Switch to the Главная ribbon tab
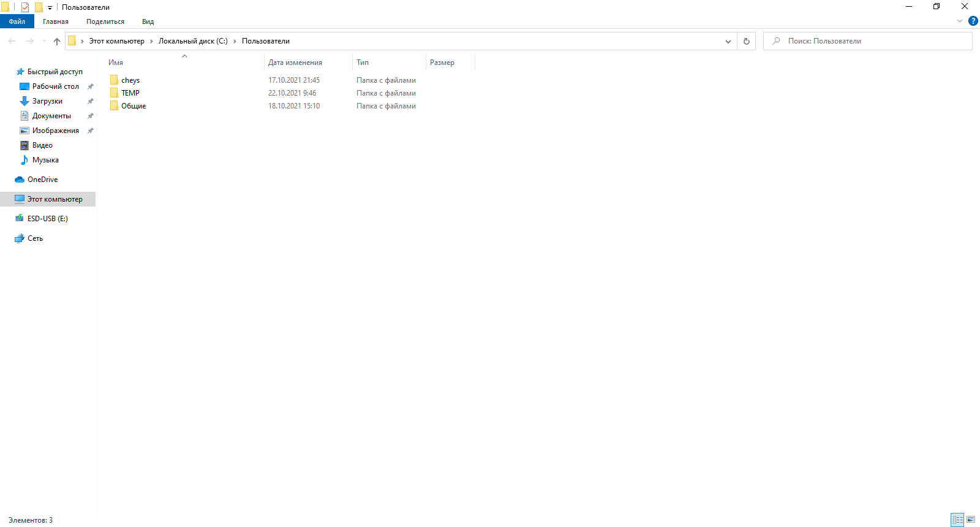 (x=56, y=21)
